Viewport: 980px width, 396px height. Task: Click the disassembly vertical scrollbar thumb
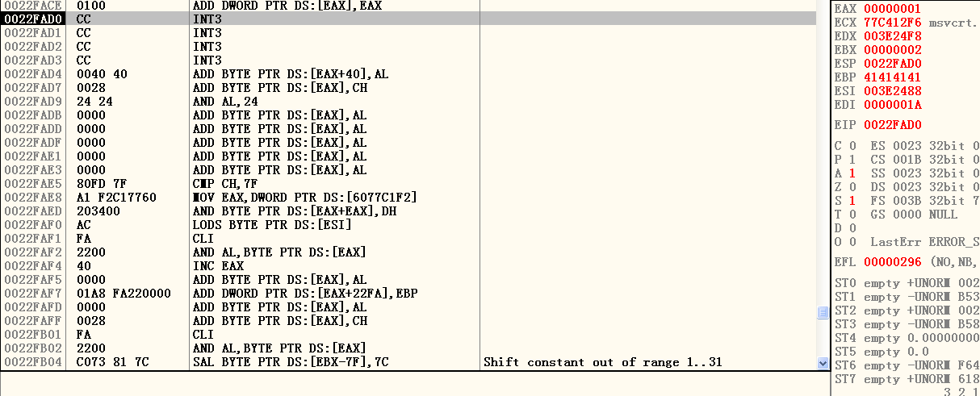click(823, 312)
